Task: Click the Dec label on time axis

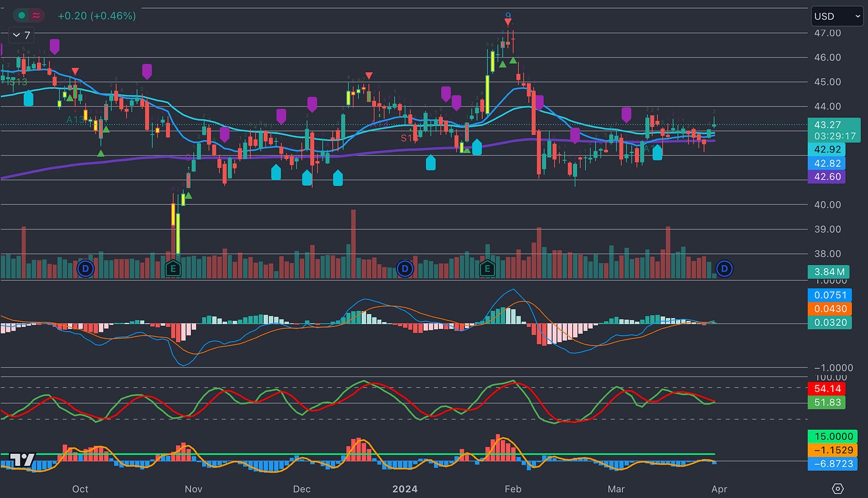Action: pos(302,489)
